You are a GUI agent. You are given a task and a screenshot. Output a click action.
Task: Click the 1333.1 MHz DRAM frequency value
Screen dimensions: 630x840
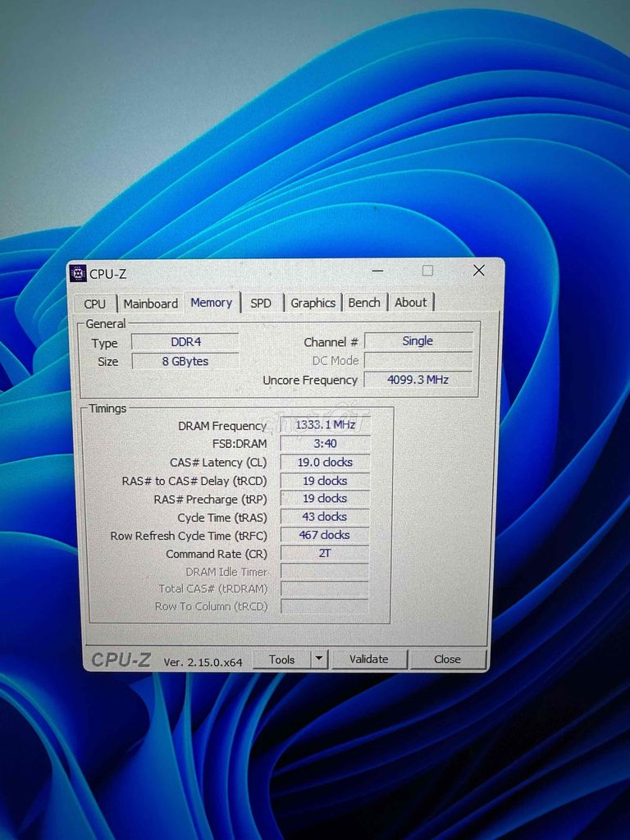click(x=325, y=425)
